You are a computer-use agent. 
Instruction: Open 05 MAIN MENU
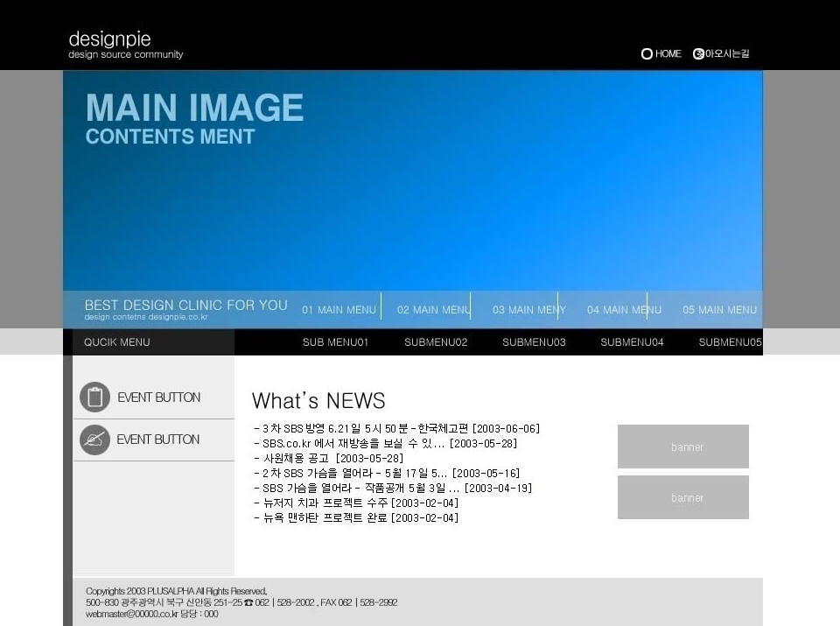[x=719, y=310]
